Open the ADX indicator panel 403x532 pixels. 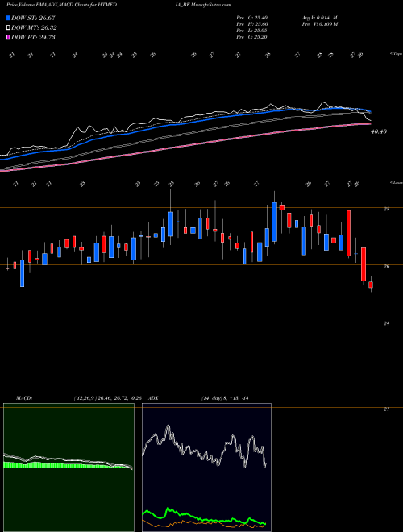click(x=206, y=468)
